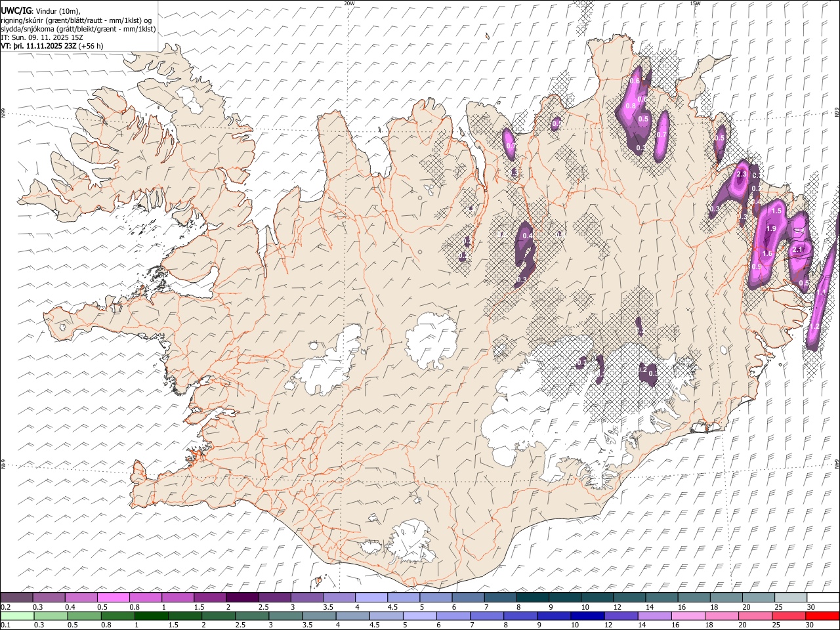This screenshot has width=840, height=630.
Task: Click the 'Vindur (10m)' header text
Action: [x=57, y=11]
